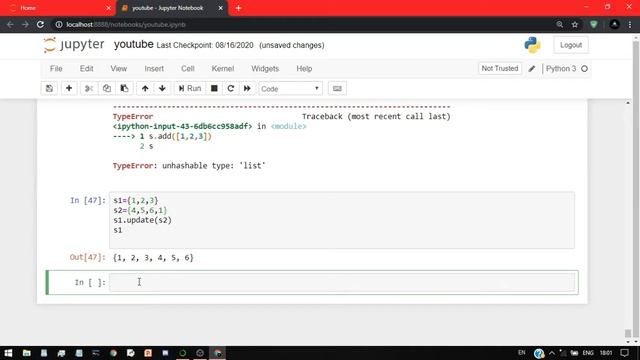This screenshot has width=640, height=360.
Task: Click Last Checkpoint 08/16/2020 text
Action: (x=204, y=45)
